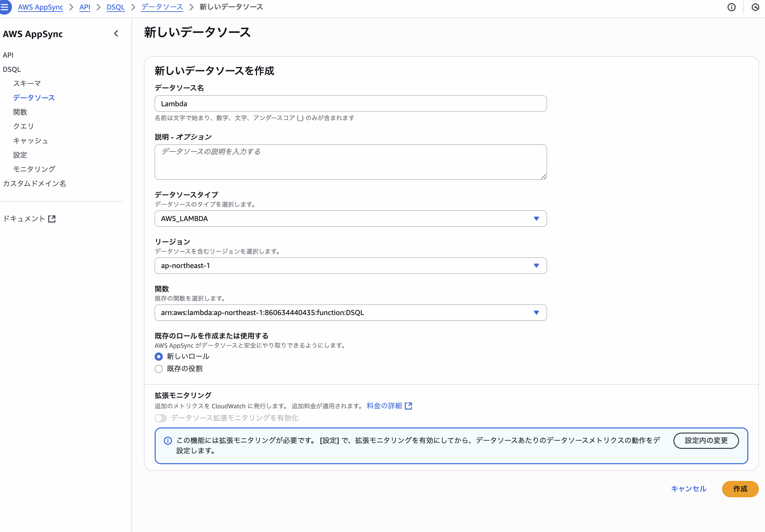Collapse the AWS AppSync sidebar with the chevron
The height and width of the screenshot is (532, 765).
pyautogui.click(x=116, y=33)
